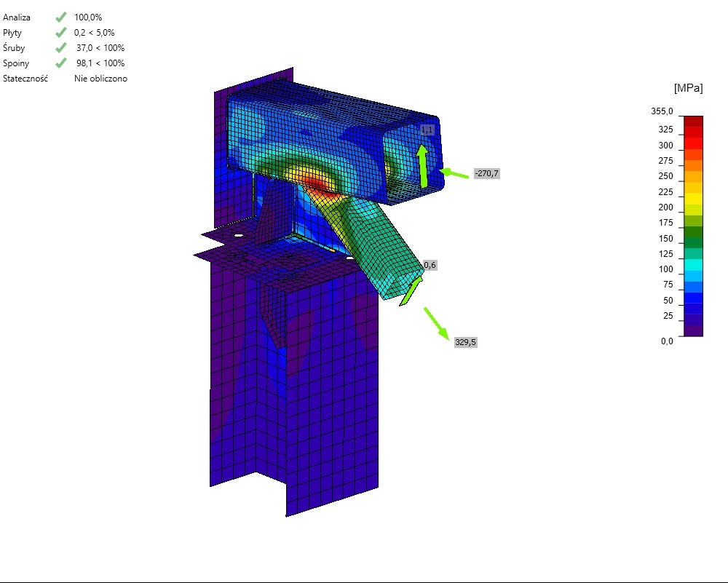Click the dark red top swatch of stress legend

[x=693, y=121]
